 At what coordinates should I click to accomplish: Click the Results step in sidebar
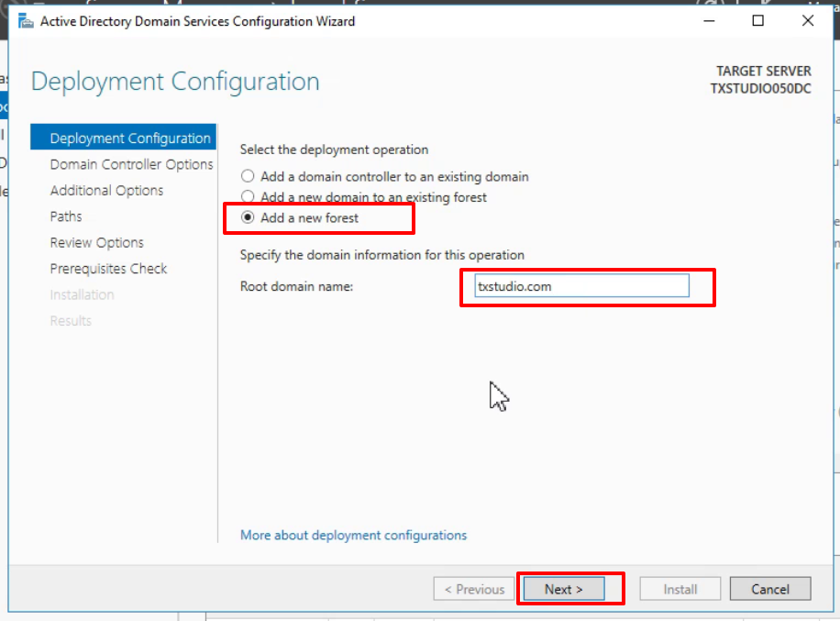click(x=71, y=320)
